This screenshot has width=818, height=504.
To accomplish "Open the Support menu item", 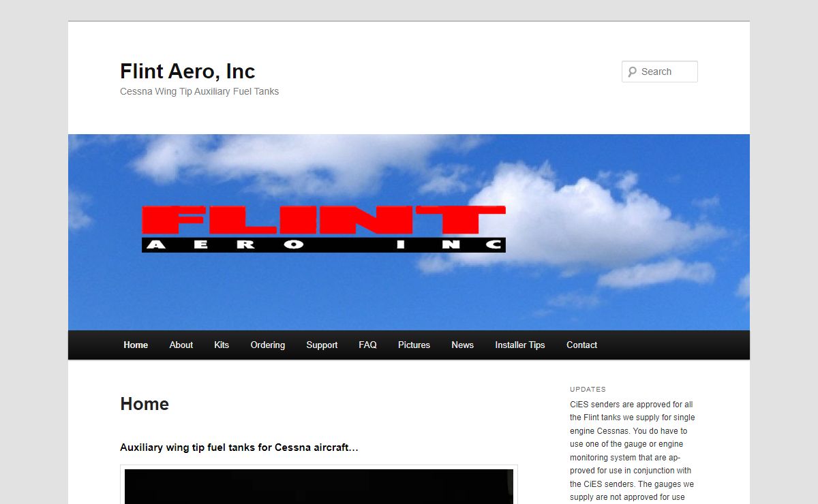I will (x=322, y=345).
